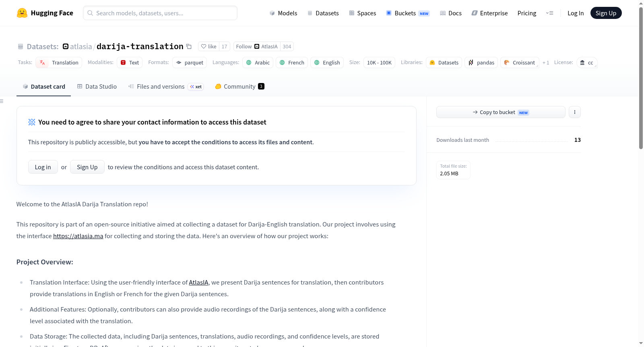644x347 pixels.
Task: Filter by French language tag
Action: point(292,62)
